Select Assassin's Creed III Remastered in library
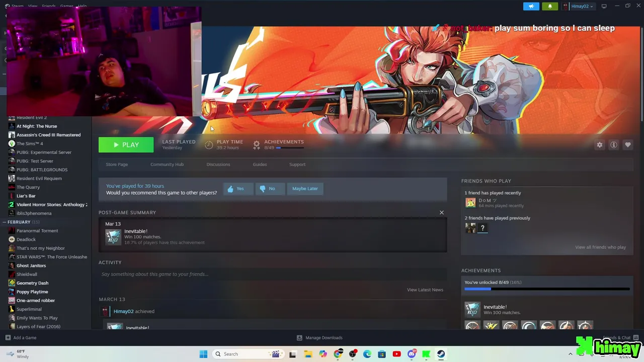The width and height of the screenshot is (644, 362). point(48,135)
